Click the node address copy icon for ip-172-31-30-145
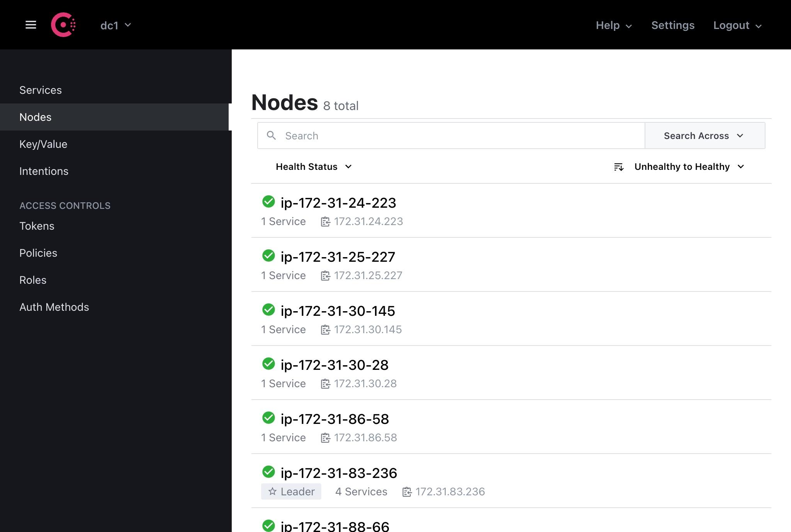The height and width of the screenshot is (532, 791). [324, 329]
